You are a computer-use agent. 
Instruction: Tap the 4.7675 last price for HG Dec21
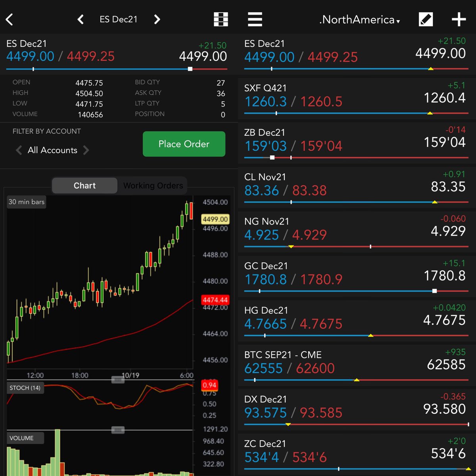[444, 320]
